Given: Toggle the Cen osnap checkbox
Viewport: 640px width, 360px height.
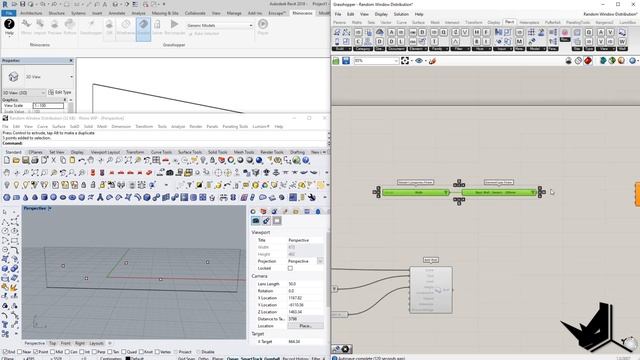Looking at the screenshot, I should (x=67, y=352).
